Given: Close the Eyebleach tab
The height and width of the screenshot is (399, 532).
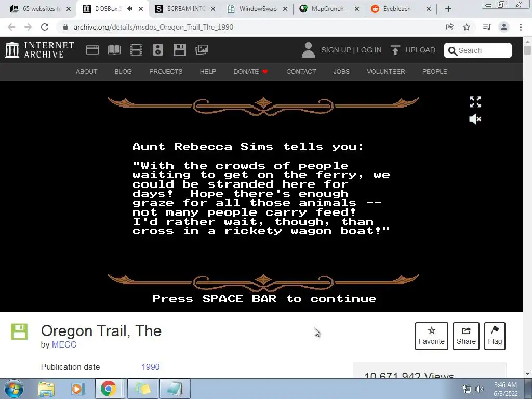Looking at the screenshot, I should tap(429, 9).
